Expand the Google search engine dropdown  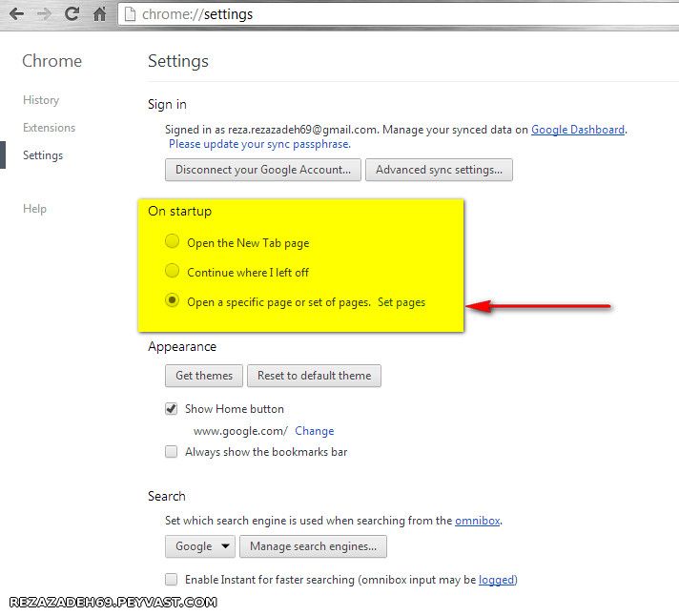click(x=200, y=546)
